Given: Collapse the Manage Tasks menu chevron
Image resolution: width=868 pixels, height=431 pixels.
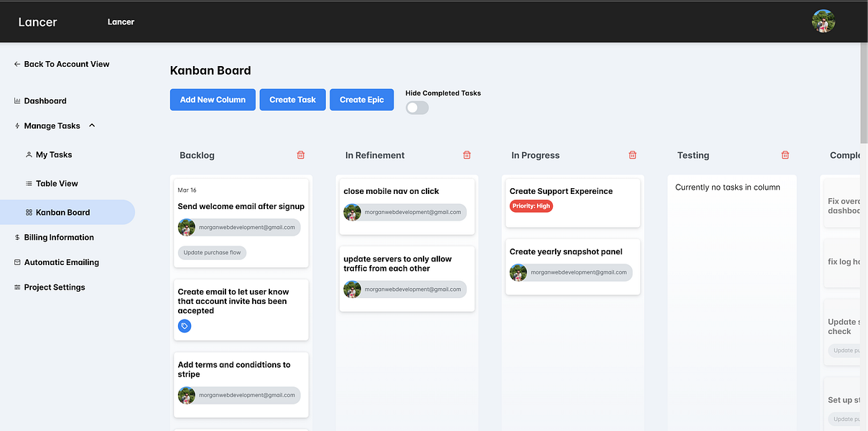Looking at the screenshot, I should (x=92, y=126).
